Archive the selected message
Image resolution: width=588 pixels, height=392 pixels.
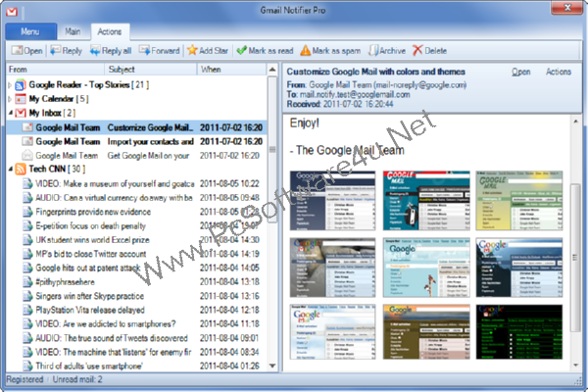pyautogui.click(x=387, y=51)
